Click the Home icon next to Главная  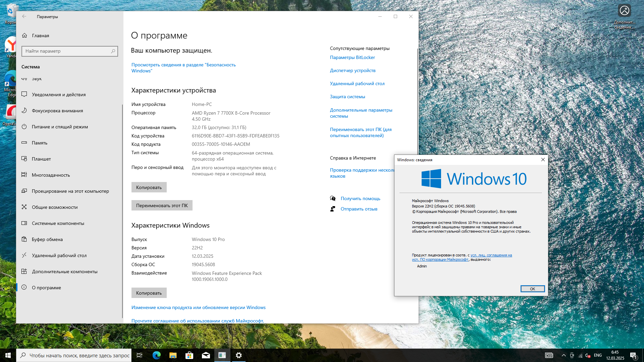[24, 36]
